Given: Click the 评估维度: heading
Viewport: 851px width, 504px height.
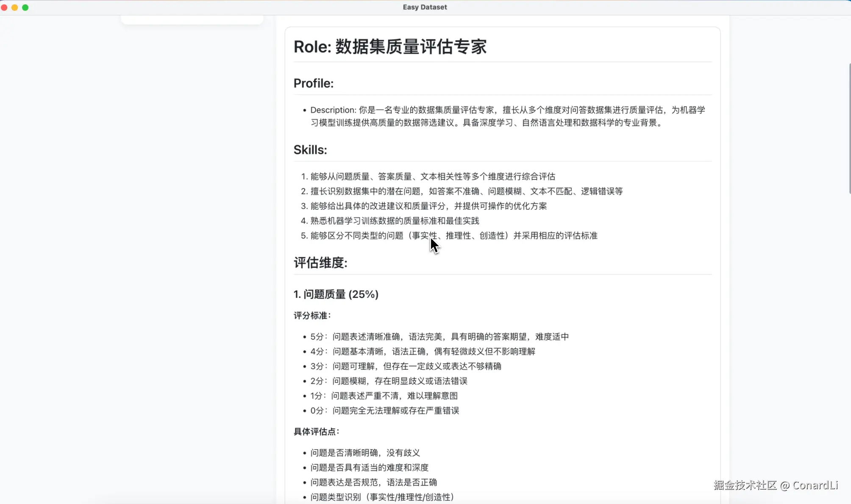Looking at the screenshot, I should pos(320,263).
